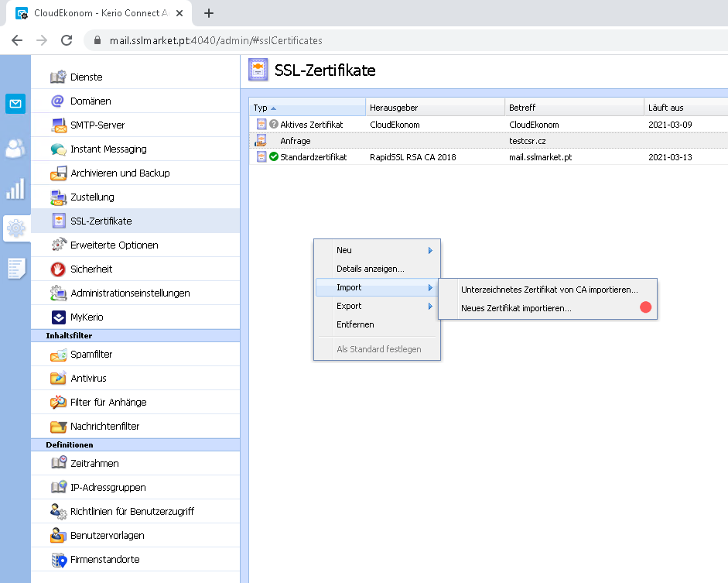
Task: Open the Sicherheit red hand icon
Action: coord(58,269)
